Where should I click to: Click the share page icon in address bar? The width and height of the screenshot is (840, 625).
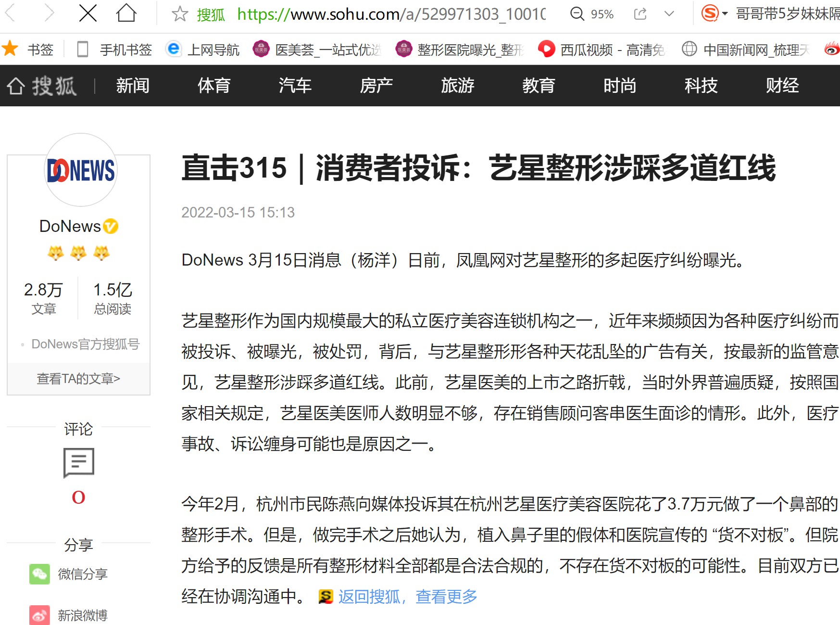tap(640, 14)
